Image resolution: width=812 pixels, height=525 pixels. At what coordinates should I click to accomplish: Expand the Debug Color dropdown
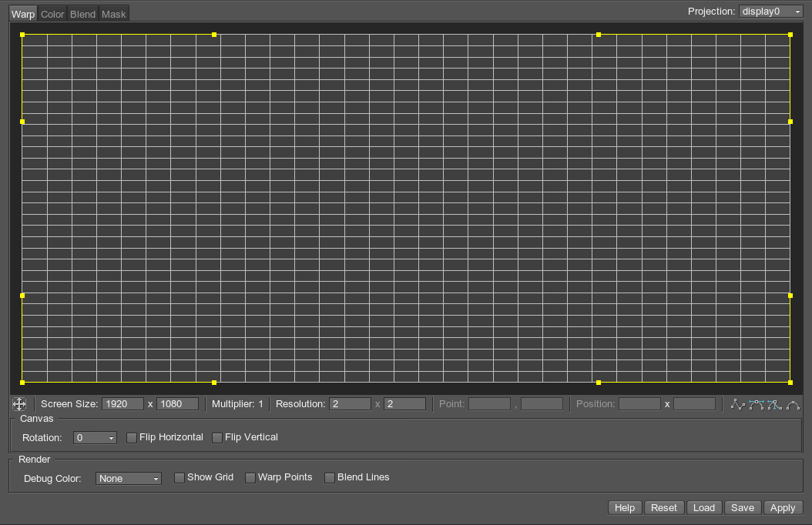point(129,479)
